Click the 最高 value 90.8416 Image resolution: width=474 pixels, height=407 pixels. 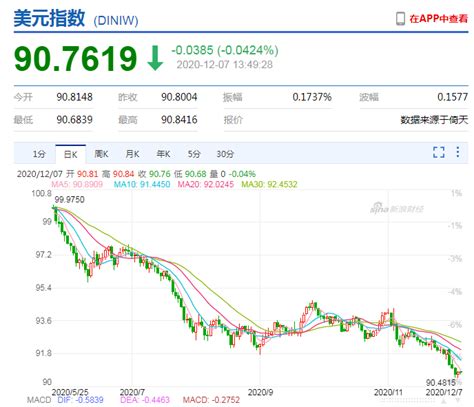[x=179, y=119]
